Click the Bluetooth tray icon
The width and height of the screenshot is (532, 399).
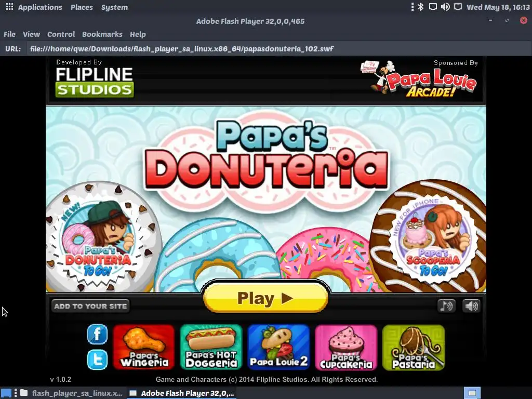tap(420, 7)
